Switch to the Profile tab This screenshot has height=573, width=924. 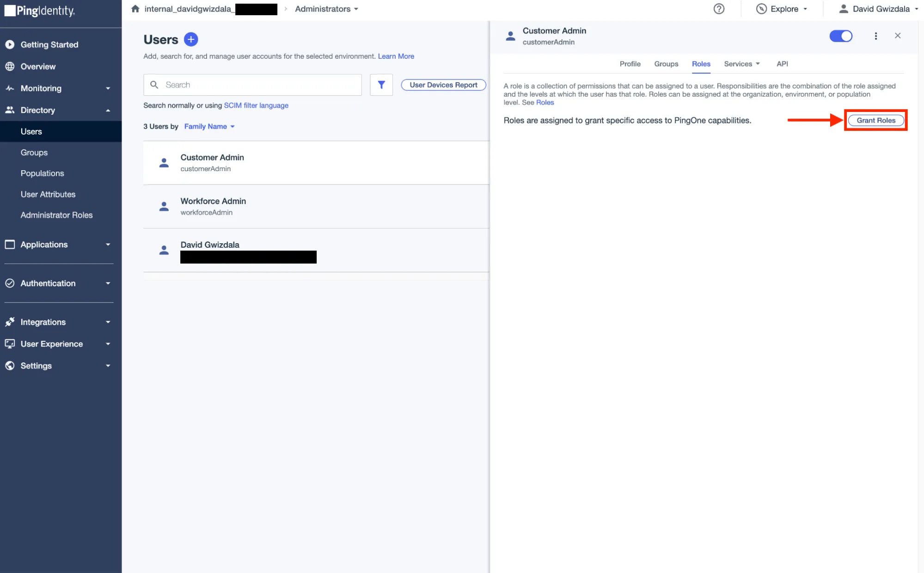click(x=630, y=64)
